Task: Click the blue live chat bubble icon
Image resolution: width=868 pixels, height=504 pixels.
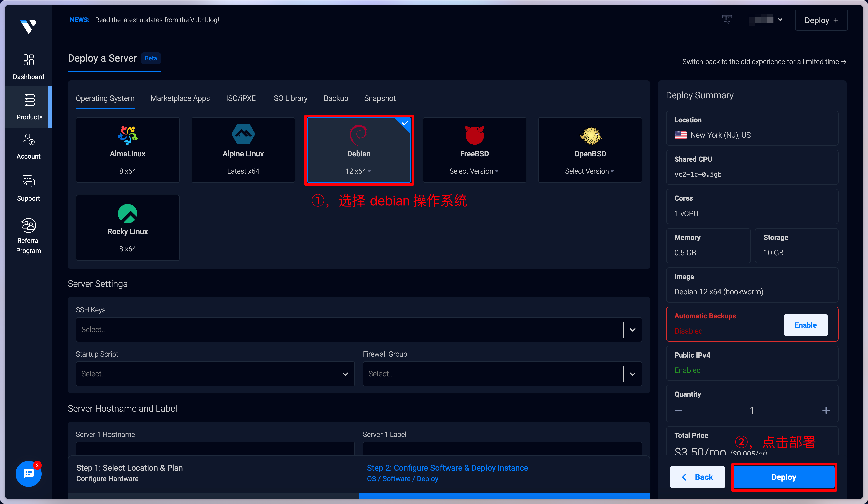Action: 28,474
